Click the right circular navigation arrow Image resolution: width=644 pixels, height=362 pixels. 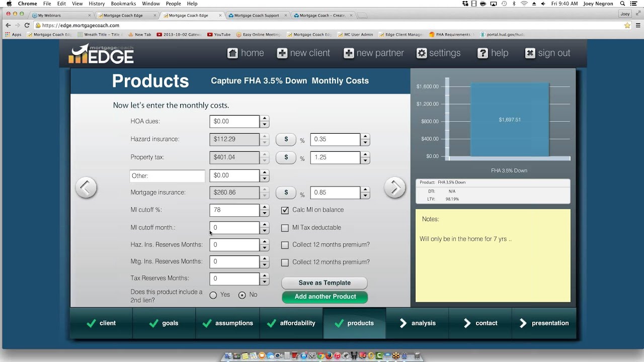point(395,187)
